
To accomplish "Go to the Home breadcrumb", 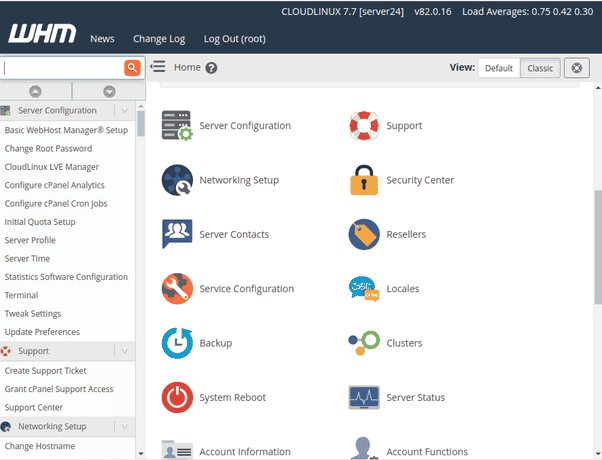I will [x=187, y=67].
